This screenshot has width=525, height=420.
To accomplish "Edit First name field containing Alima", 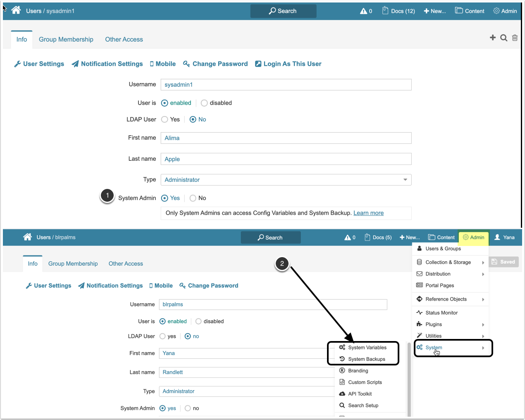I will coord(286,138).
